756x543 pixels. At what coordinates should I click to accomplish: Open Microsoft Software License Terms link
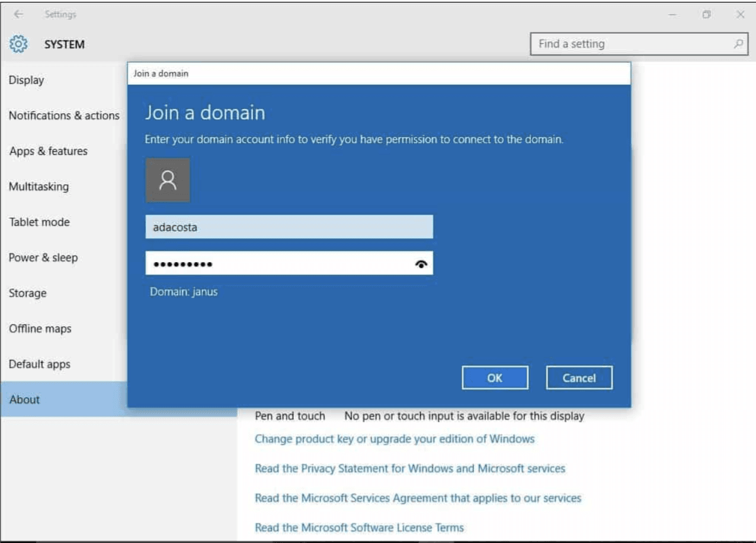[x=359, y=527]
